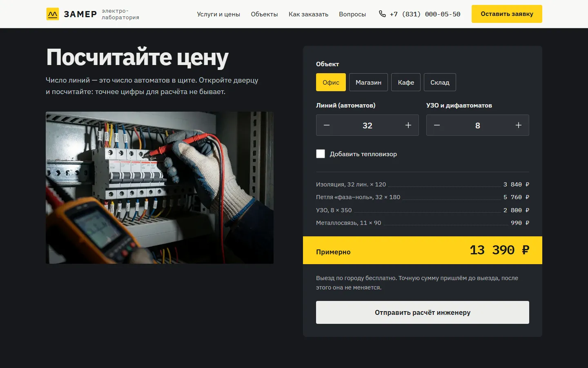The height and width of the screenshot is (368, 588).
Task: Click the 5 760 ₽ amount
Action: pos(516,197)
